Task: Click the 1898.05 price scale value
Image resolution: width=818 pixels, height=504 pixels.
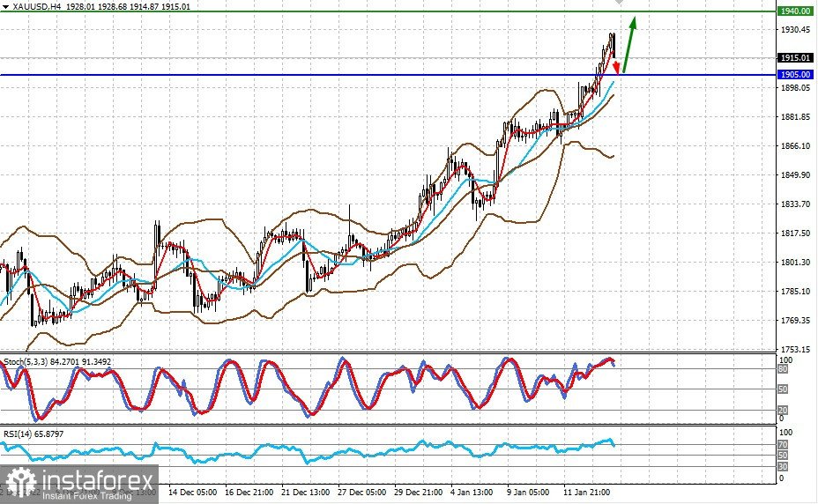Action: click(795, 87)
